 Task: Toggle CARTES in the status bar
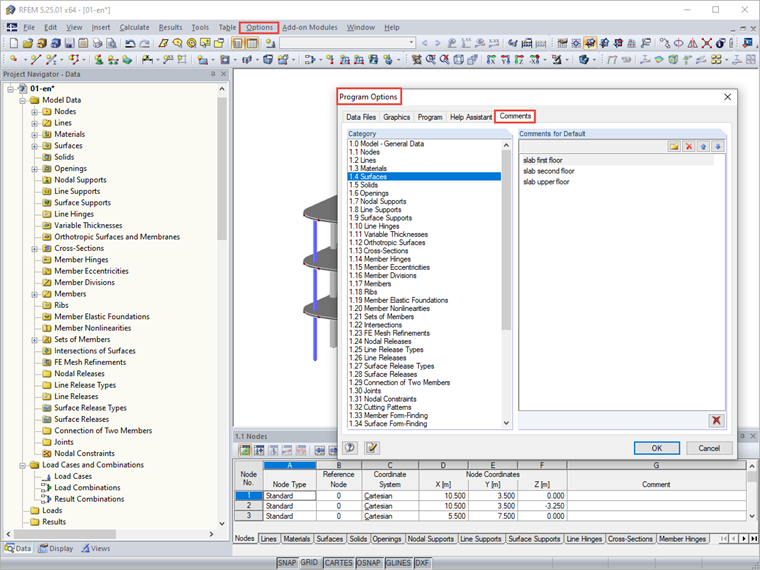(338, 563)
